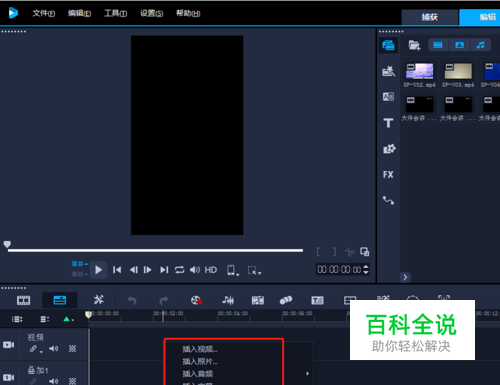
Task: Mute the video track audio
Action: 54,349
